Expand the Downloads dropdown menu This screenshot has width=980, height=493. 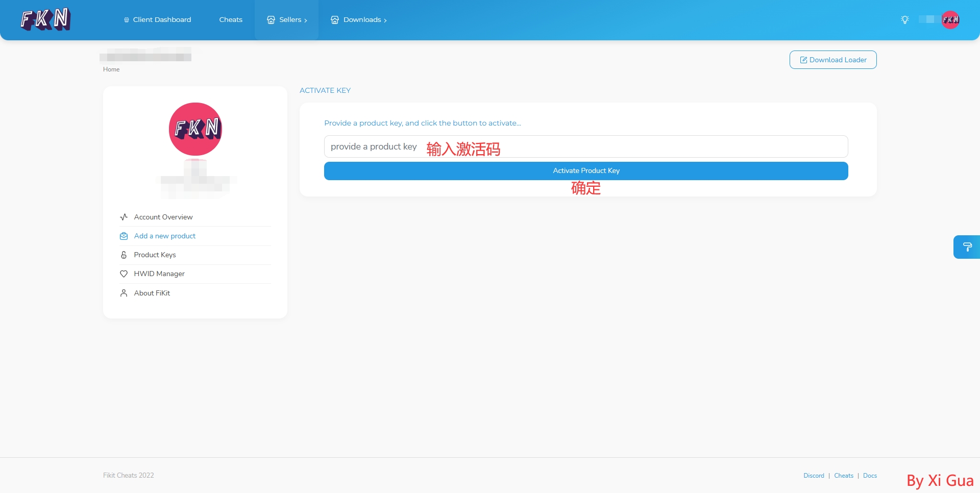click(x=359, y=20)
